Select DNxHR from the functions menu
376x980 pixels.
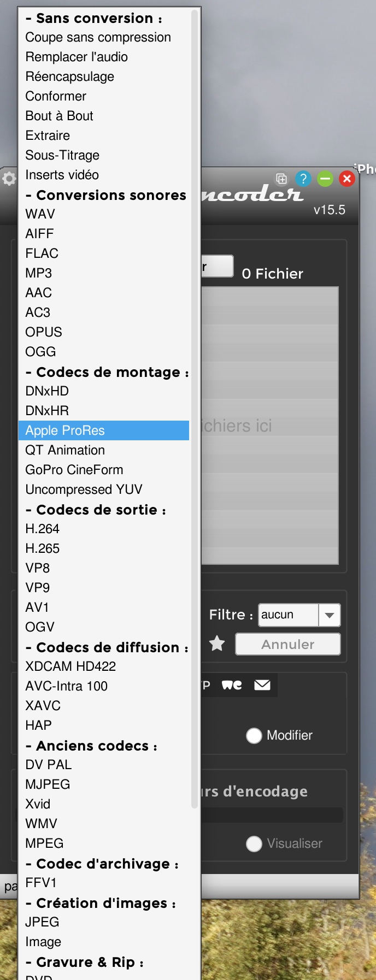click(47, 411)
